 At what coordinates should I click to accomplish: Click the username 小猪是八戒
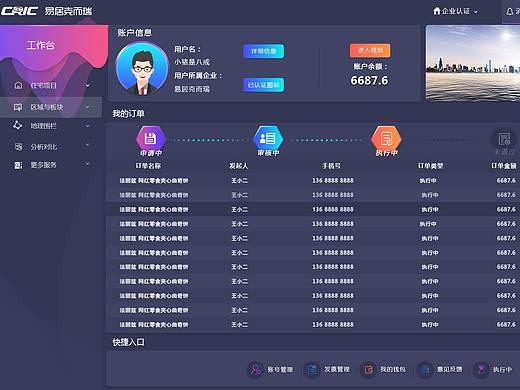click(x=192, y=62)
